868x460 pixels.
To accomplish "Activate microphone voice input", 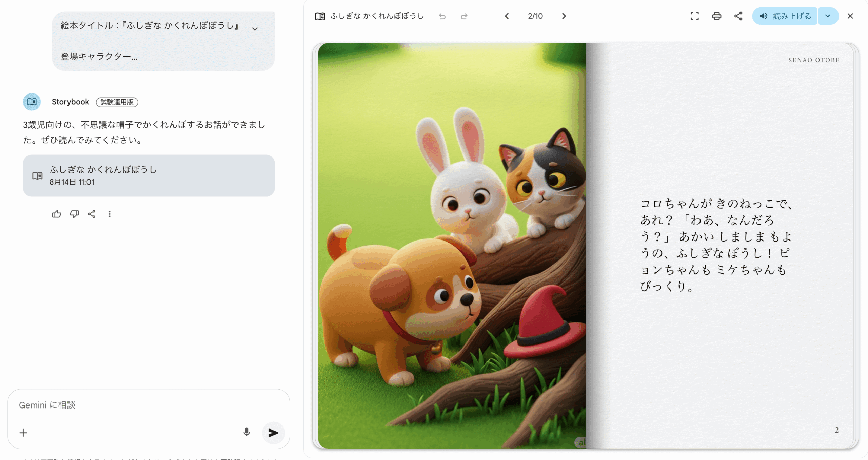I will click(x=246, y=432).
